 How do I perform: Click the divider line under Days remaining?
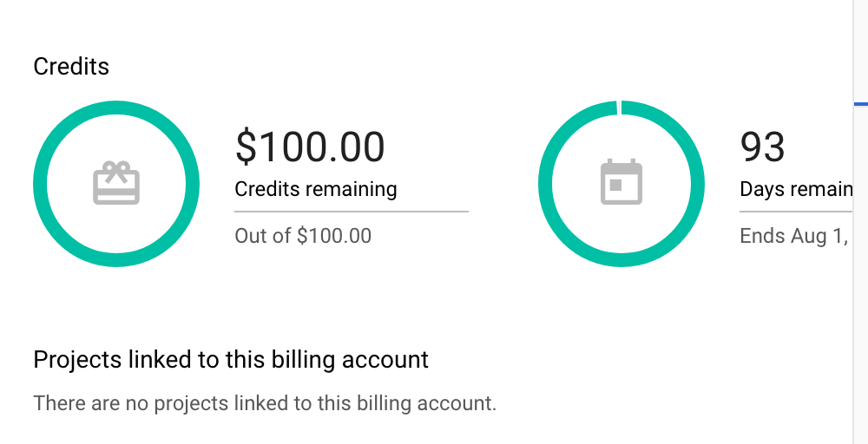[x=796, y=212]
